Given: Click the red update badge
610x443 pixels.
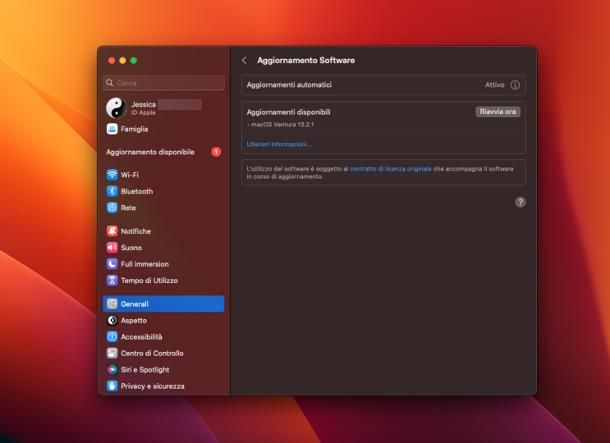Looking at the screenshot, I should click(x=216, y=152).
